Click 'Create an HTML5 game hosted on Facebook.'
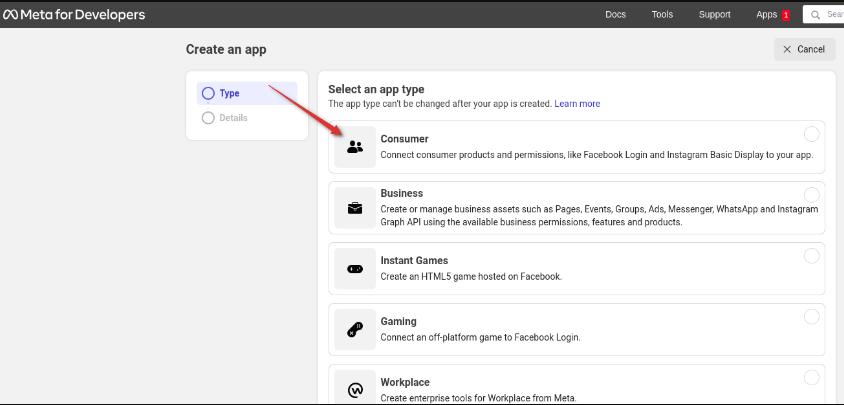The width and height of the screenshot is (844, 405). click(x=471, y=277)
